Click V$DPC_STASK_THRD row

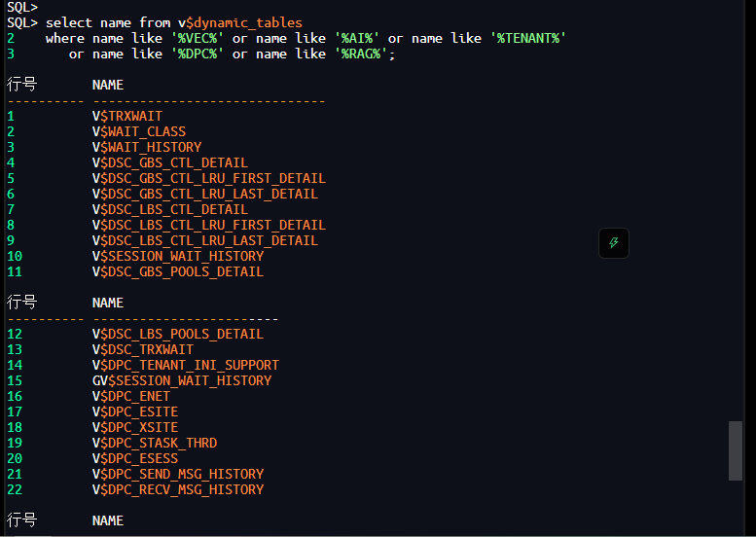click(x=155, y=443)
